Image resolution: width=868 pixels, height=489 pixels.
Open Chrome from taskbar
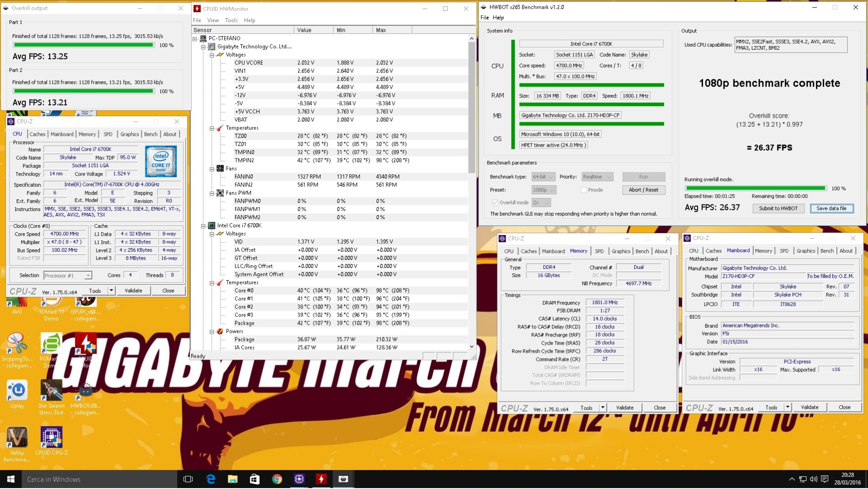coord(277,479)
